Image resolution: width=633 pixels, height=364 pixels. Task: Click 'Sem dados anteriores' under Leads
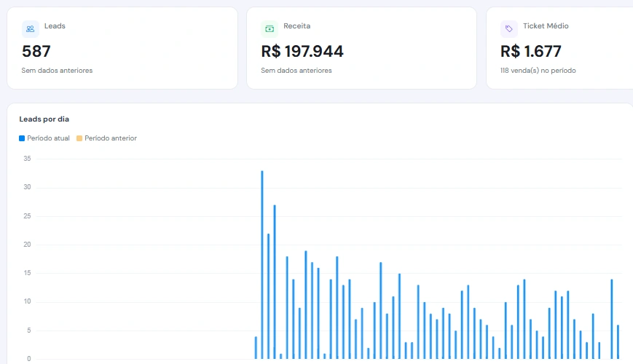point(57,71)
